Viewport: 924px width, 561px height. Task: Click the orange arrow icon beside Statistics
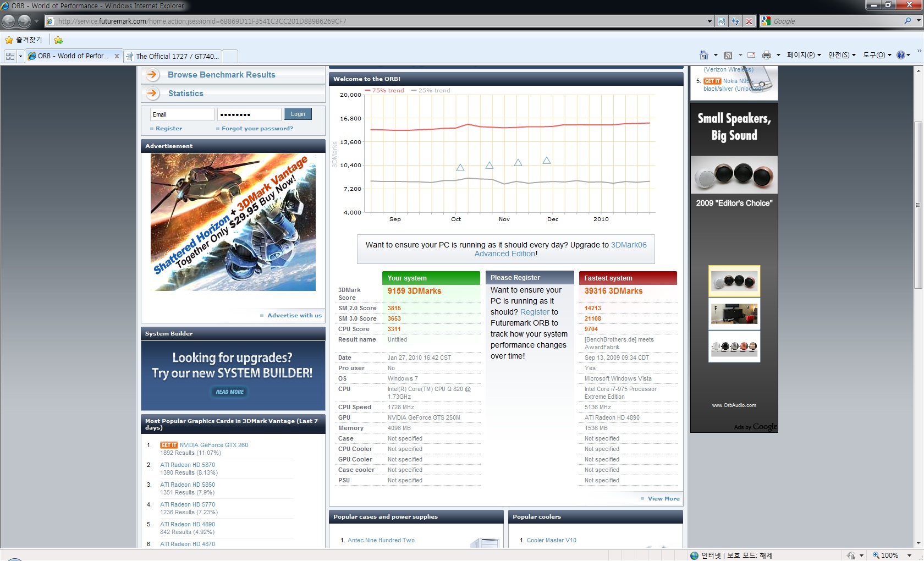[153, 94]
